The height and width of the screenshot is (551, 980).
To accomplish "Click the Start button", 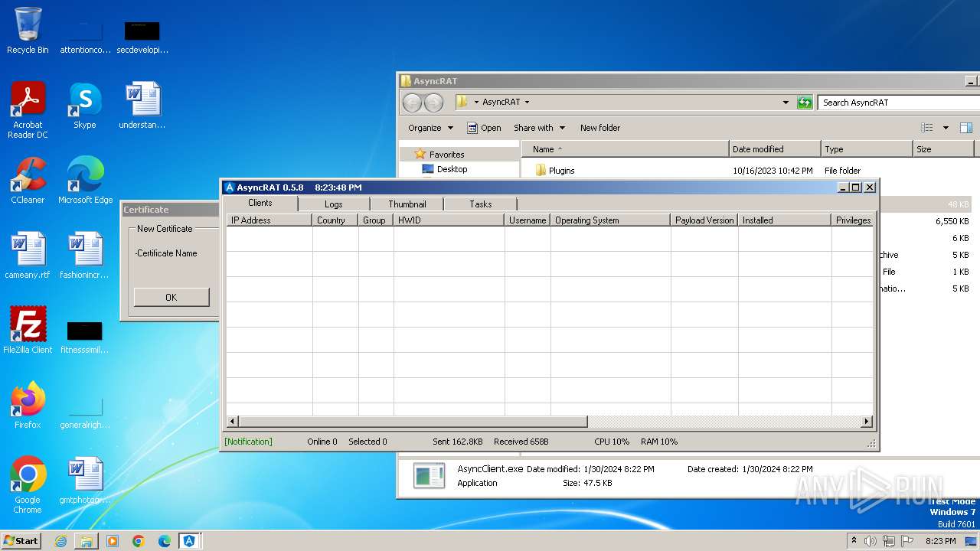I will coord(21,541).
